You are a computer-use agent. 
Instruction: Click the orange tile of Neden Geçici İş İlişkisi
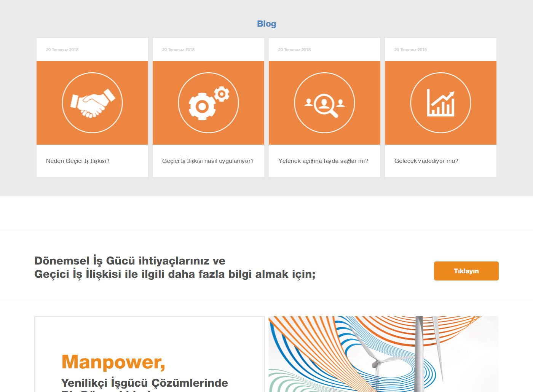(92, 102)
